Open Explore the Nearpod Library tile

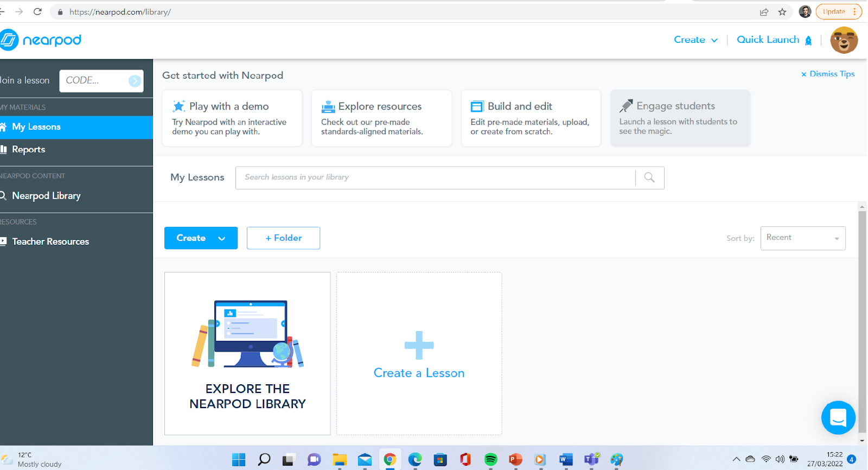(247, 353)
